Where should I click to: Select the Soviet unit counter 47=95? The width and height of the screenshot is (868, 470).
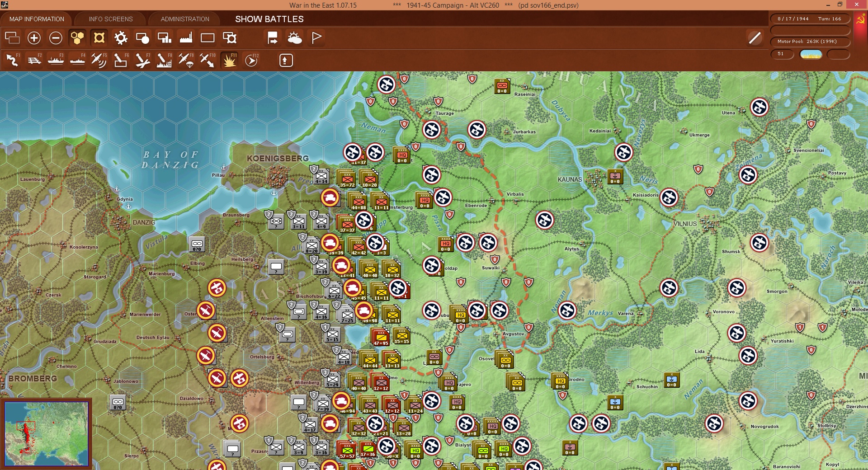[381, 337]
